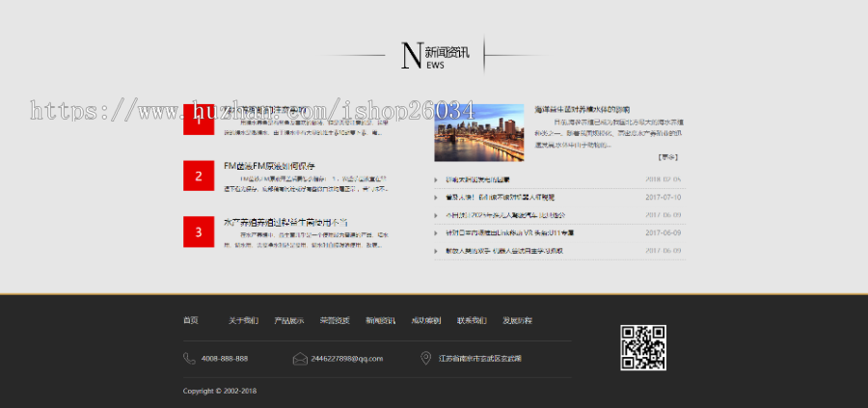Click the envelope email icon in footer
The height and width of the screenshot is (408, 868).
[300, 359]
